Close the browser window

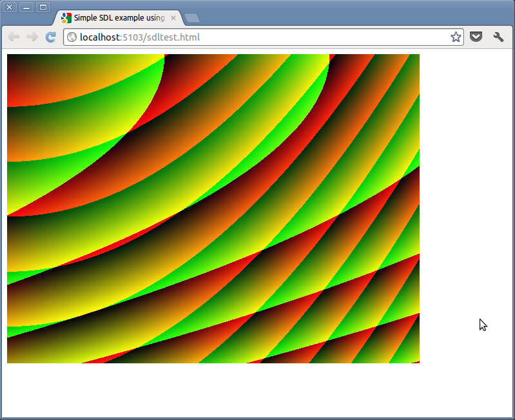click(10, 7)
